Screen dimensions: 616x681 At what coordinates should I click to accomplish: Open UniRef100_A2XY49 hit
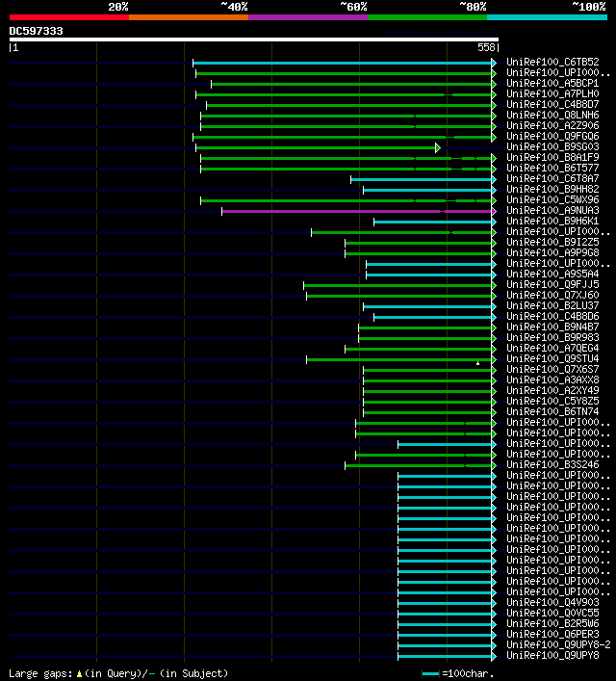click(x=552, y=390)
